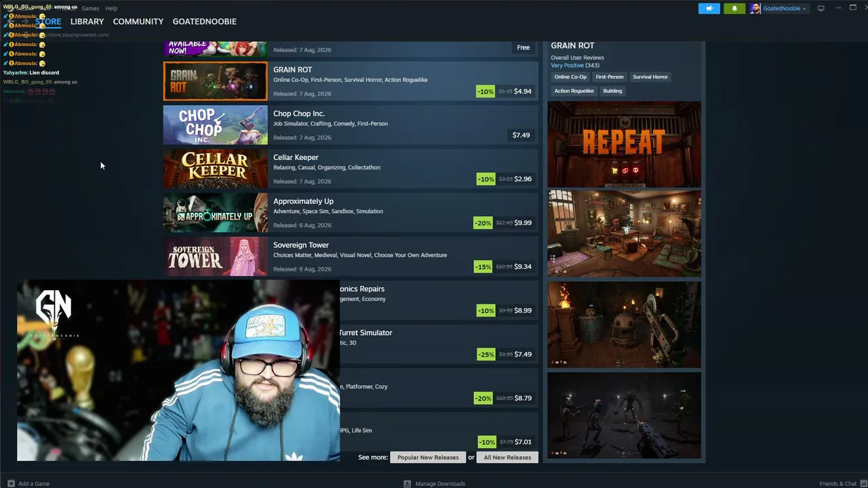
Task: Click the Sovereign Tower release date
Action: pyautogui.click(x=302, y=269)
